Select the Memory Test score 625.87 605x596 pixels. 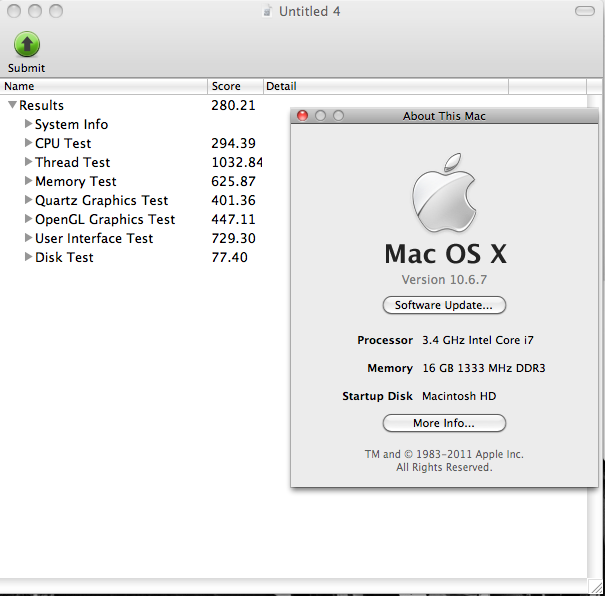[x=233, y=181]
